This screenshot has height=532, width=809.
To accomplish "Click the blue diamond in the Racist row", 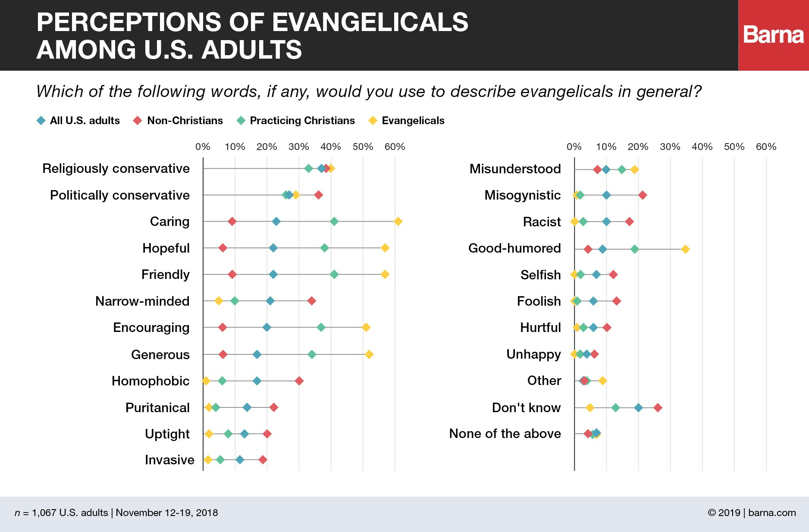I will point(606,222).
